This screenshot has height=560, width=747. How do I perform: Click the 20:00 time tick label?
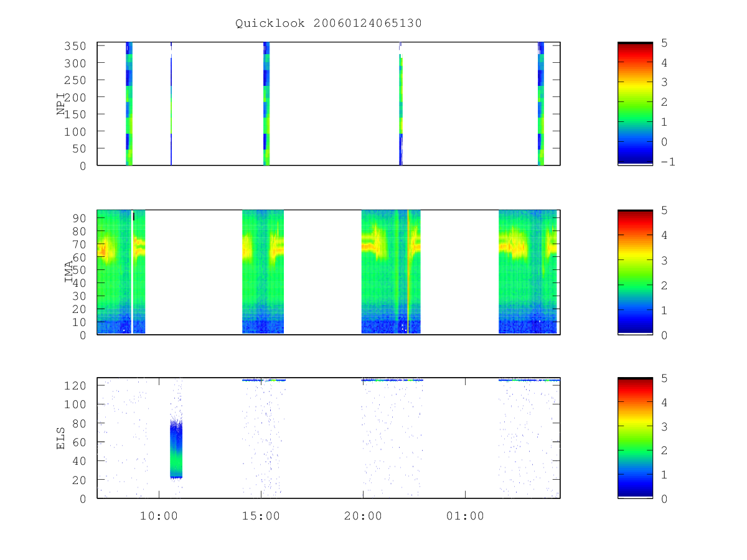click(363, 516)
